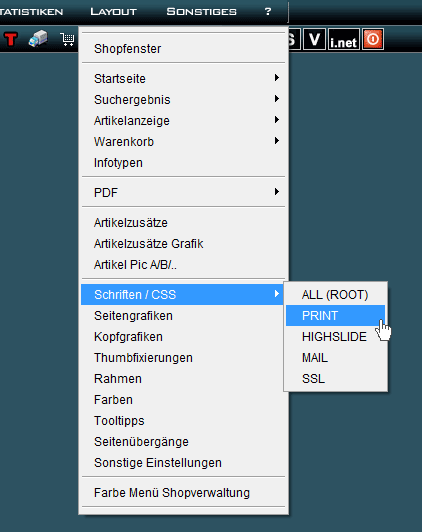This screenshot has width=422, height=532.
Task: Select the HIGHSLIDE submenu entry
Action: (335, 337)
